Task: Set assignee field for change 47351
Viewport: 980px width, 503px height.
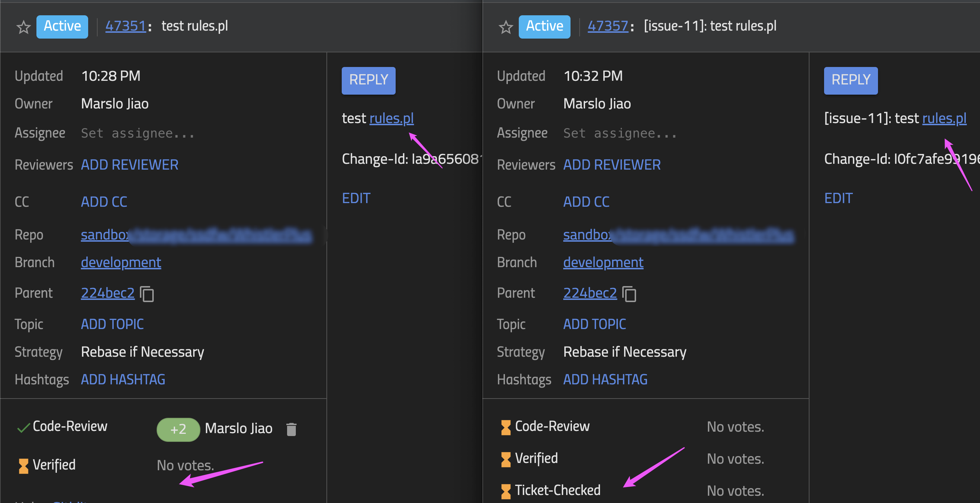Action: coord(138,133)
